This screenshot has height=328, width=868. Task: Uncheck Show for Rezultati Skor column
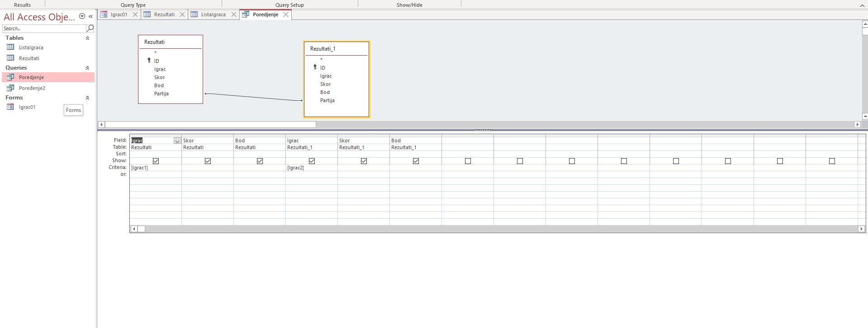pyautogui.click(x=208, y=161)
